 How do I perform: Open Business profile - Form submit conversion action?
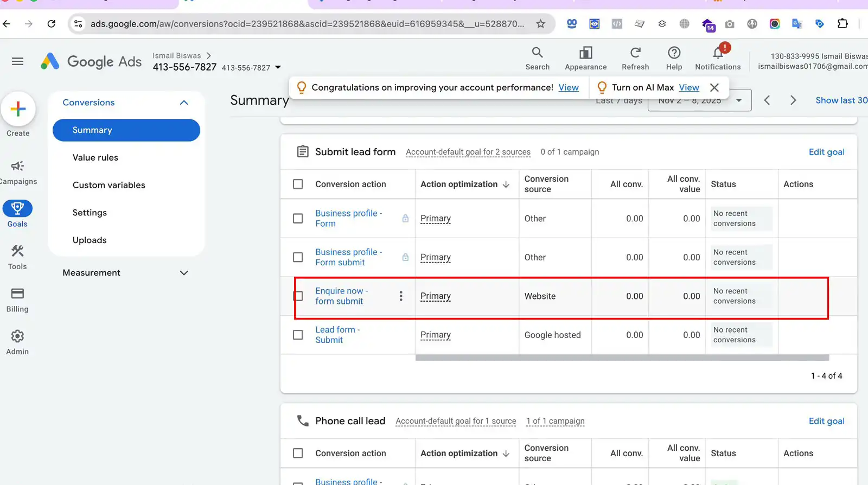[x=348, y=257]
